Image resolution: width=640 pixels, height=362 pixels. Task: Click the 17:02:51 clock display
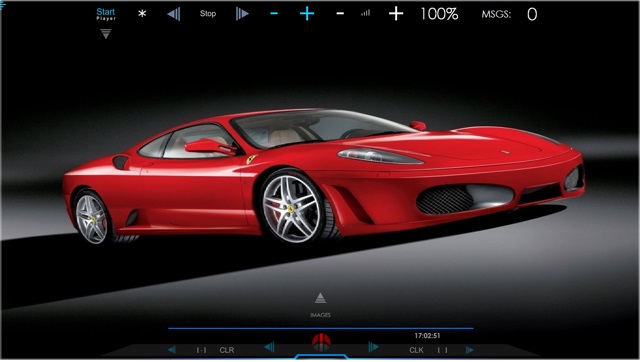pos(427,336)
